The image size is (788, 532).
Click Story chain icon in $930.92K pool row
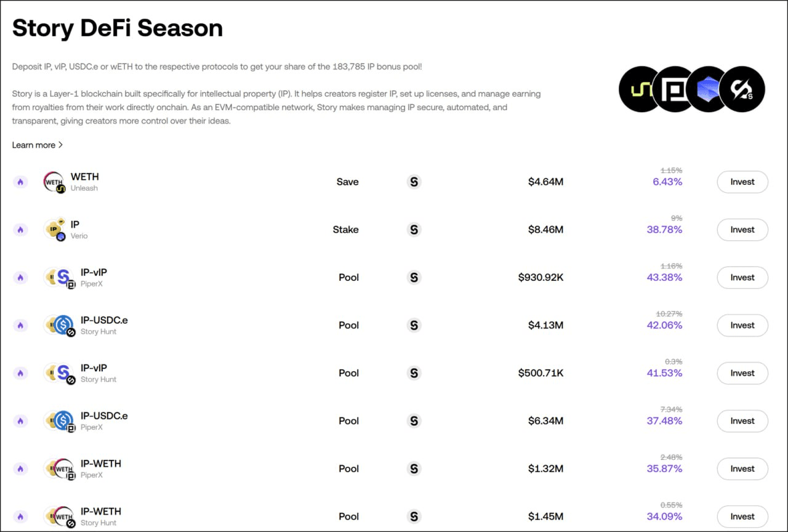414,278
